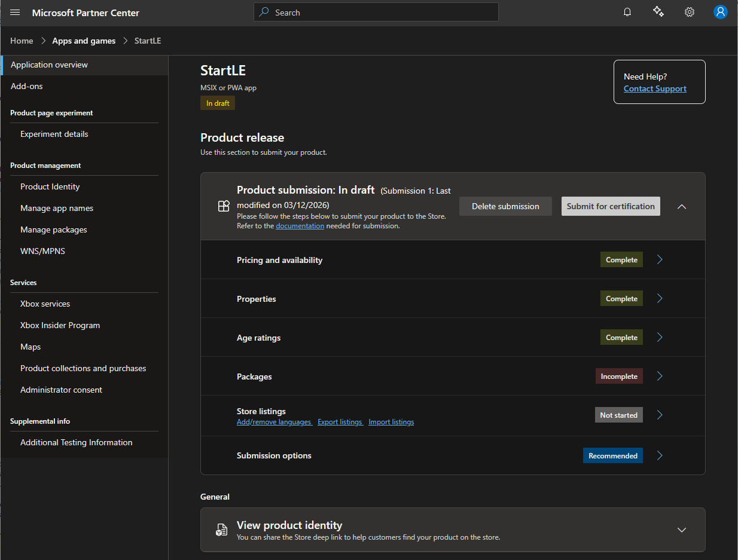
Task: Click Export listings link
Action: pos(340,422)
